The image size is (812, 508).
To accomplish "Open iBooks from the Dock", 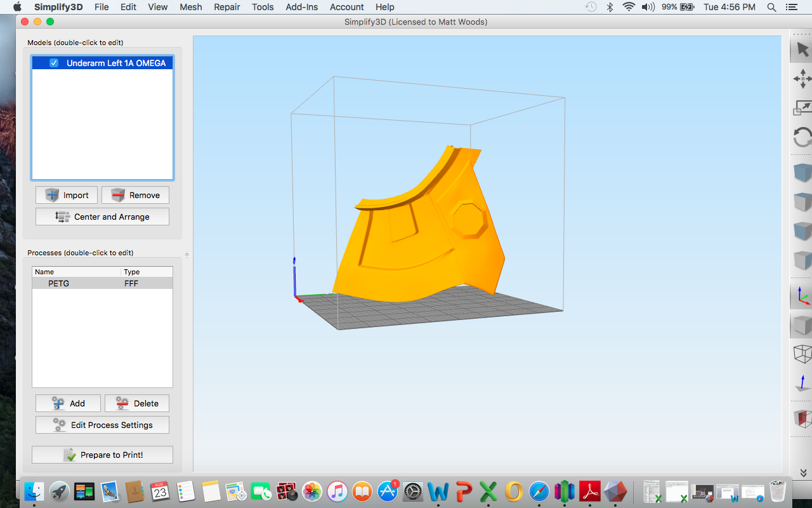I will coord(362,491).
